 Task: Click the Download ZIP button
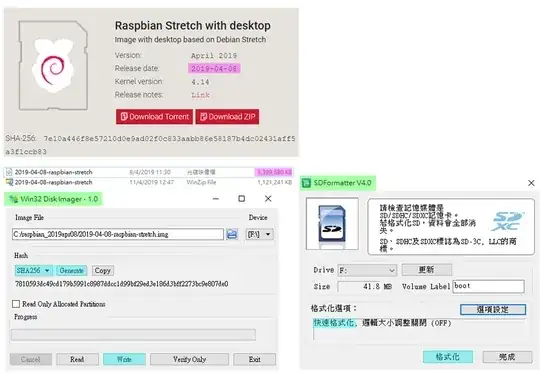click(227, 117)
